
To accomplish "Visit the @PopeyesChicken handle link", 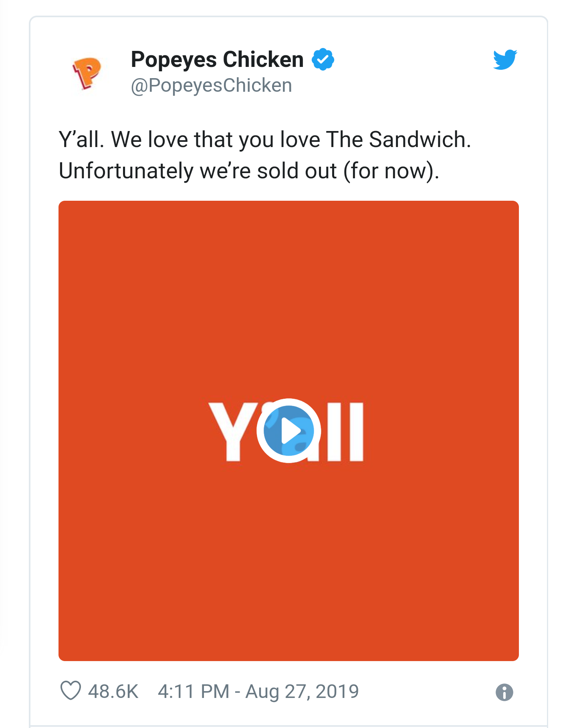I will pos(211,85).
